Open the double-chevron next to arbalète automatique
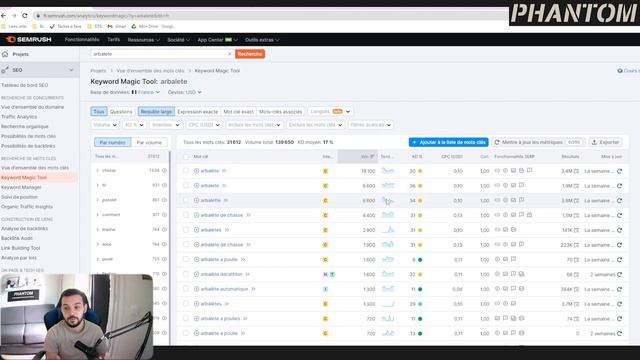Screen dimensions: 640x360 [253, 289]
